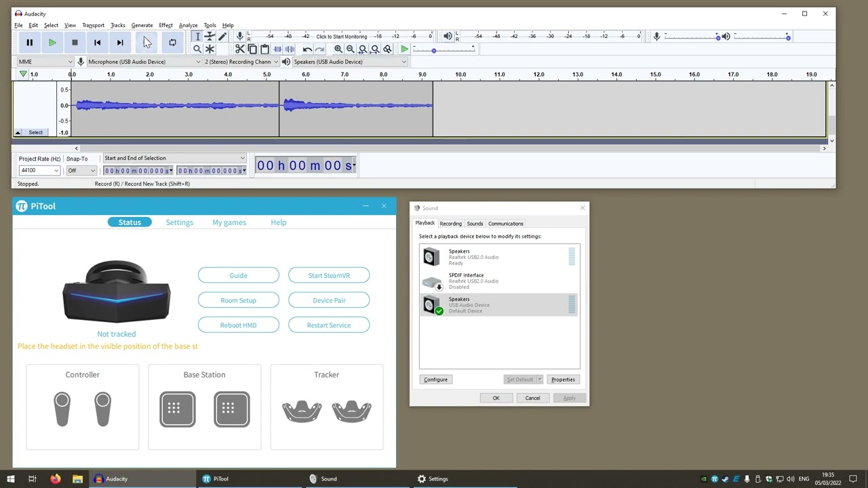
Task: Click the Undo arrow icon
Action: [x=307, y=49]
